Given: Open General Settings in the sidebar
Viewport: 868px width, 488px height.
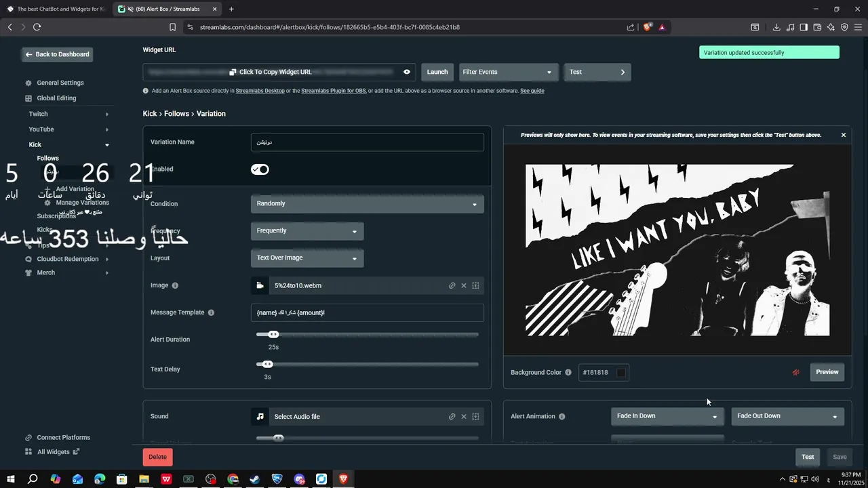Looking at the screenshot, I should click(60, 83).
